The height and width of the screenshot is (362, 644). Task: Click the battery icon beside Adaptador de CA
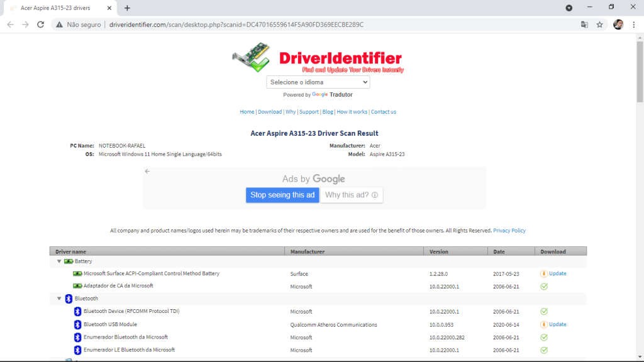pos(77,286)
